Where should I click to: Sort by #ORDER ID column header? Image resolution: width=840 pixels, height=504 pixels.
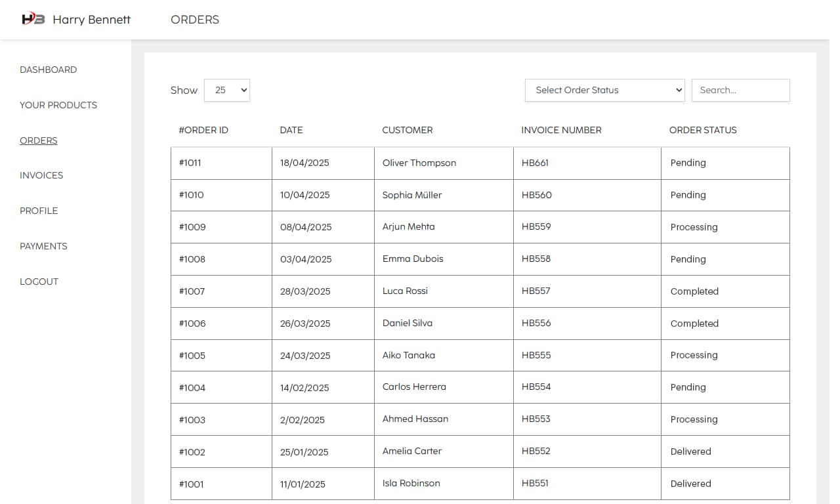203,130
